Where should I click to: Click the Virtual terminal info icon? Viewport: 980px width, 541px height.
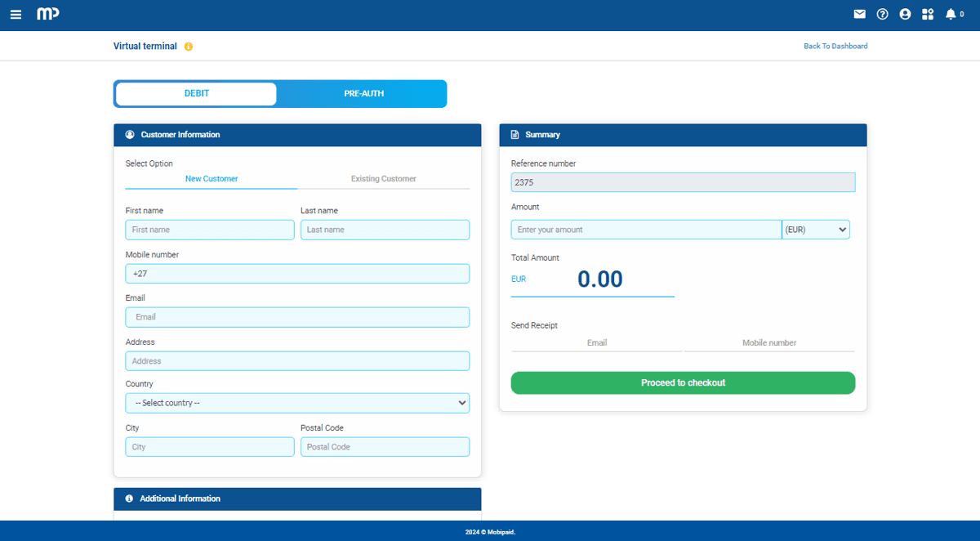pyautogui.click(x=189, y=47)
